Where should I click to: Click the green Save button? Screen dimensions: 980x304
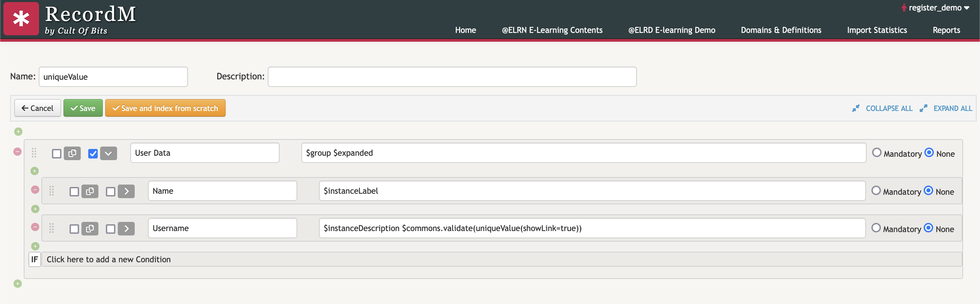tap(83, 108)
